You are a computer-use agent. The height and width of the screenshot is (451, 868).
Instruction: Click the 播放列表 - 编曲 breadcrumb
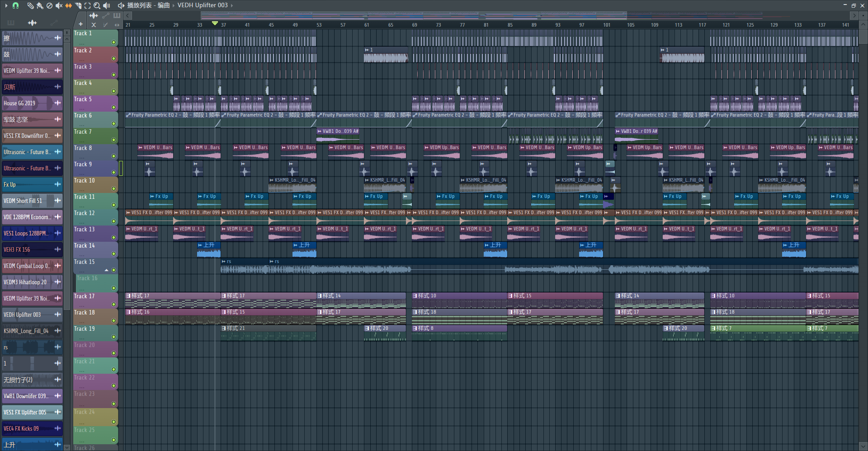pos(148,5)
